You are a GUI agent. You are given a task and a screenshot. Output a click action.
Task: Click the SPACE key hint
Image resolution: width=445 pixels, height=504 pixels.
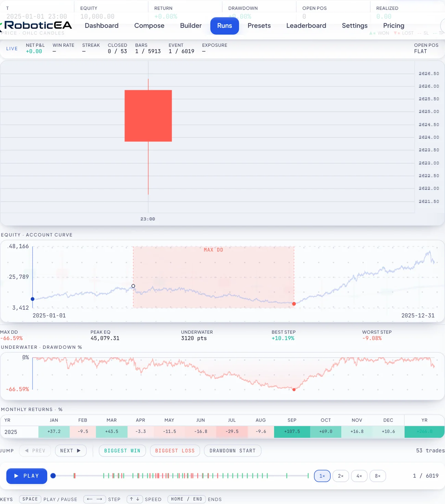pyautogui.click(x=30, y=499)
